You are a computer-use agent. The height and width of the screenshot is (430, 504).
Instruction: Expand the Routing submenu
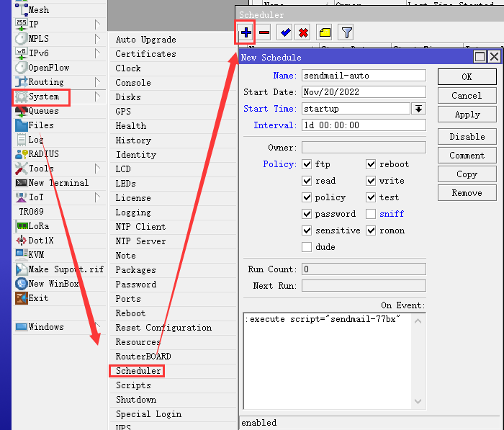pos(46,82)
